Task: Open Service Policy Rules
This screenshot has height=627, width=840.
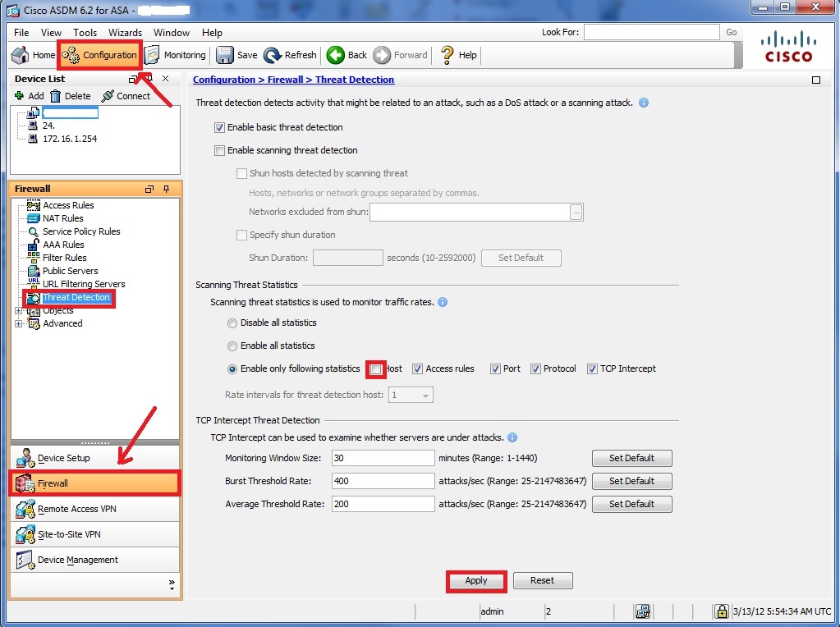Action: coord(81,231)
